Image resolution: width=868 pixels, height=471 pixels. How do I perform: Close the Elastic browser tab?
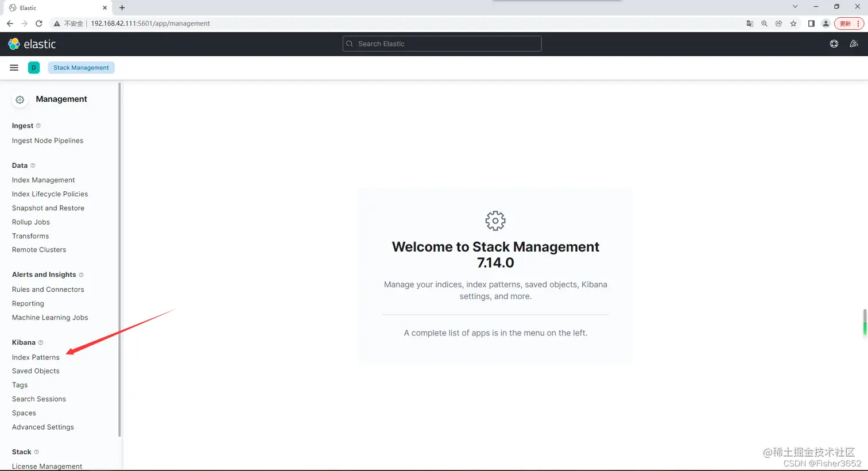(104, 7)
